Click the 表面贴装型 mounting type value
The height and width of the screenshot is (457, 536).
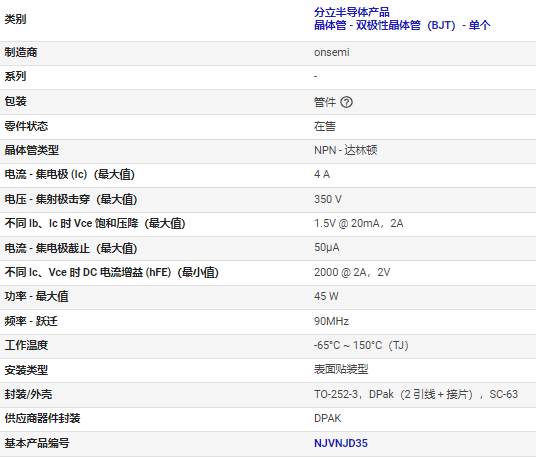(x=341, y=369)
